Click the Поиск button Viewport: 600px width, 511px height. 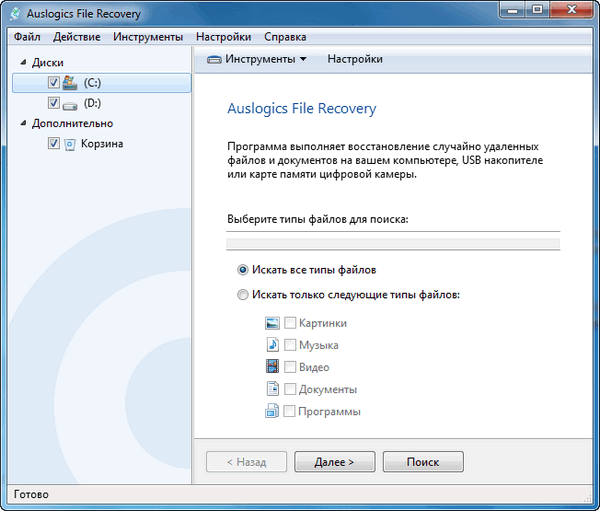[x=423, y=462]
